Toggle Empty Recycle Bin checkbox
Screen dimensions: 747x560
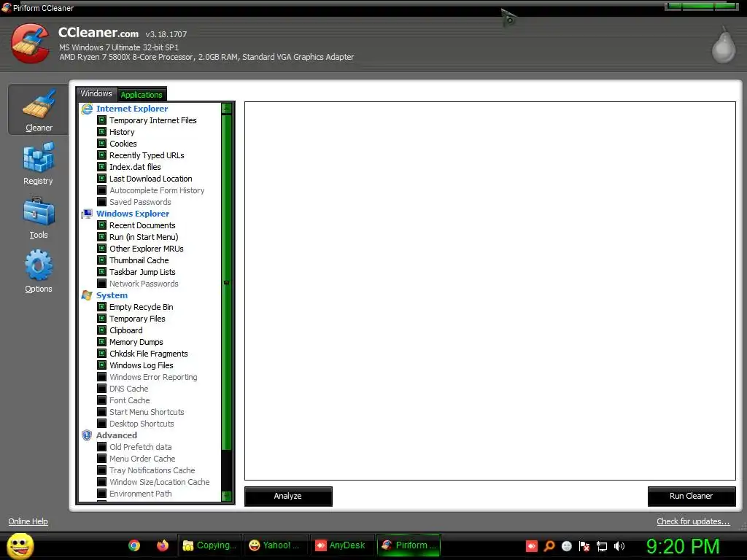click(101, 307)
